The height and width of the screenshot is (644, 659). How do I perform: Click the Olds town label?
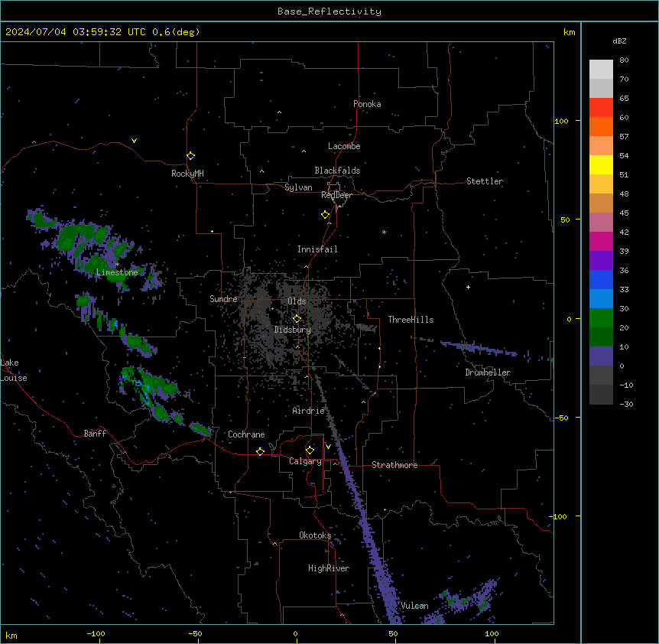tap(297, 301)
